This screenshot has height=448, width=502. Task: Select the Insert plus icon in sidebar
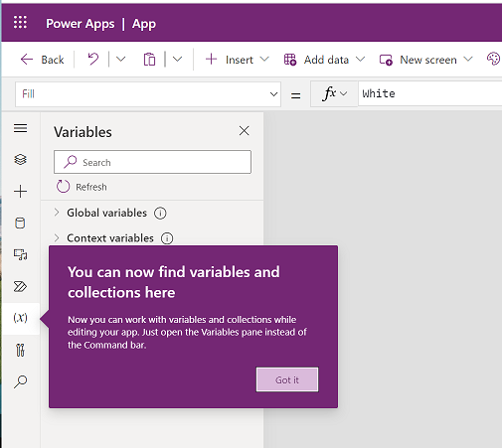point(20,191)
